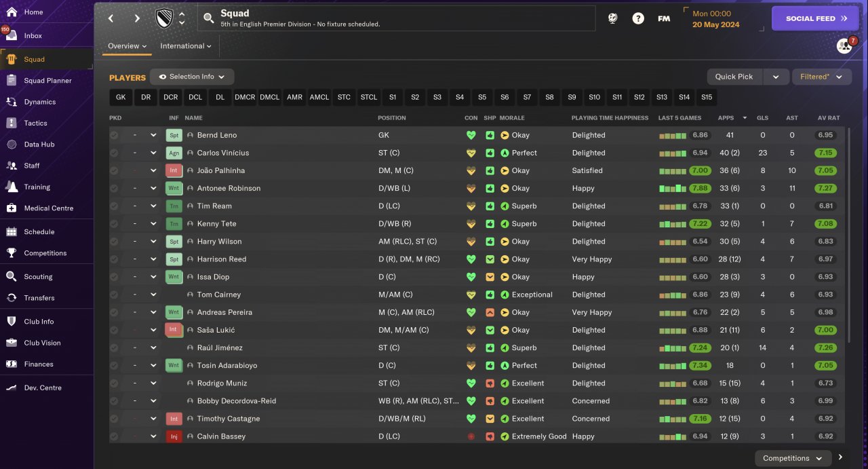Toggle pick checkbox for Carlos Vinícius
The width and height of the screenshot is (868, 469).
tap(114, 153)
